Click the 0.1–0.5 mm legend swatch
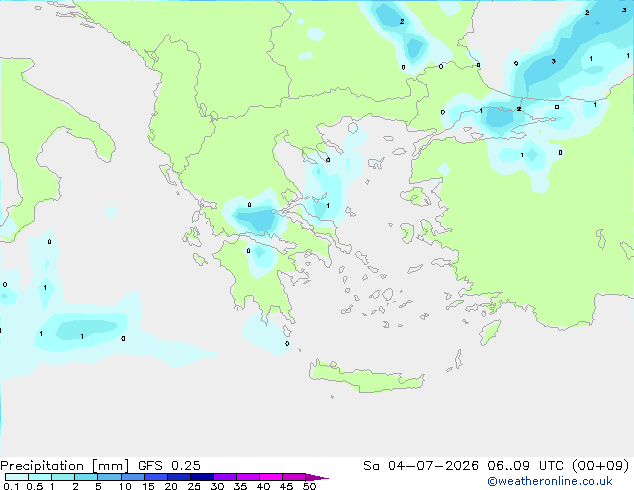This screenshot has width=634, height=490. click(x=17, y=477)
